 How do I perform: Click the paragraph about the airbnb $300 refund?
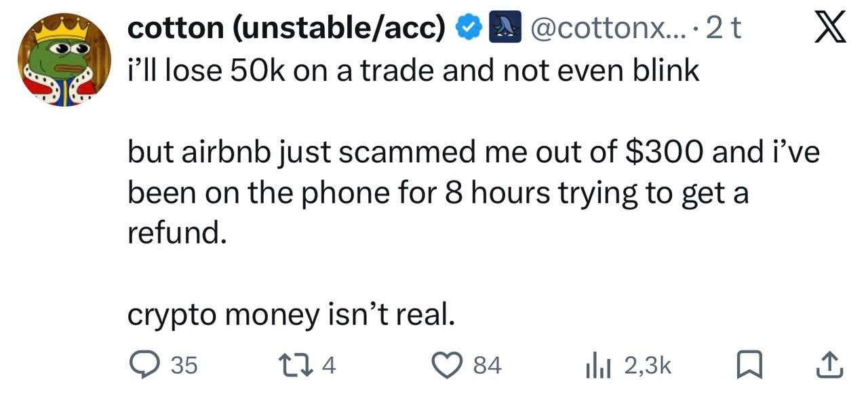pos(473,194)
